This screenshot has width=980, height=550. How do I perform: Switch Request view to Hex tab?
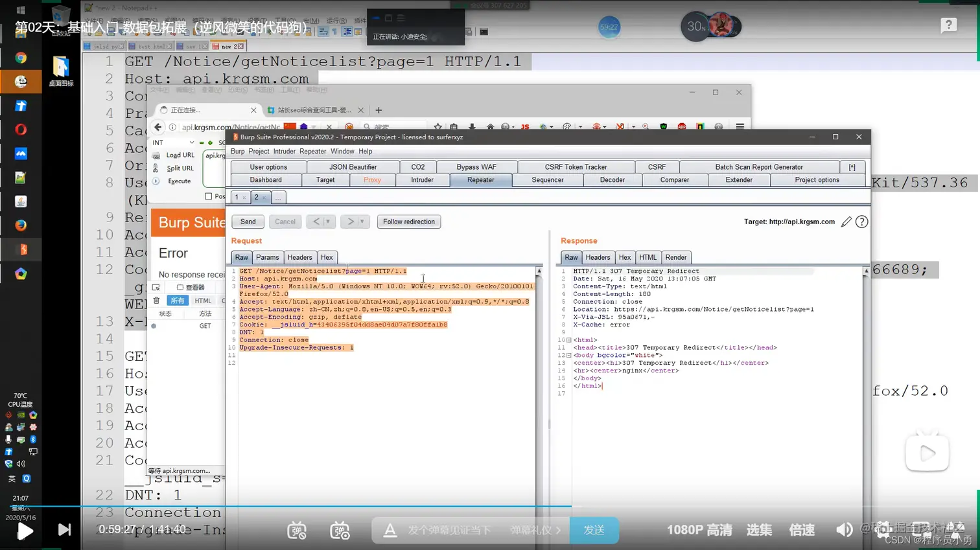(327, 257)
